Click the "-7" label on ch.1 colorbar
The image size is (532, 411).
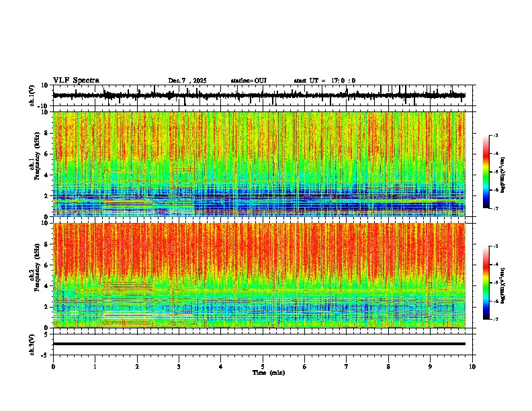(495, 208)
